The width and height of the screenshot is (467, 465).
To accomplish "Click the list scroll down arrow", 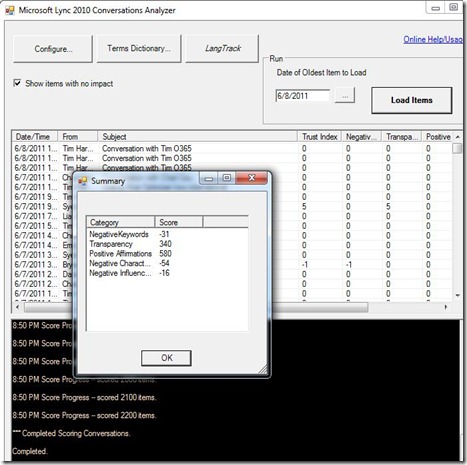I will (458, 295).
